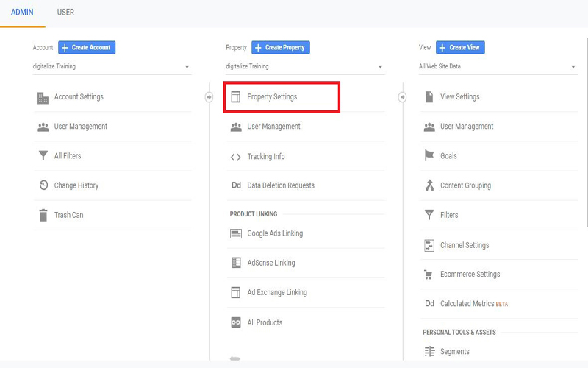Viewport: 588px width, 368px height.
Task: Open the All Web Site Data view dropdown
Action: [x=498, y=66]
